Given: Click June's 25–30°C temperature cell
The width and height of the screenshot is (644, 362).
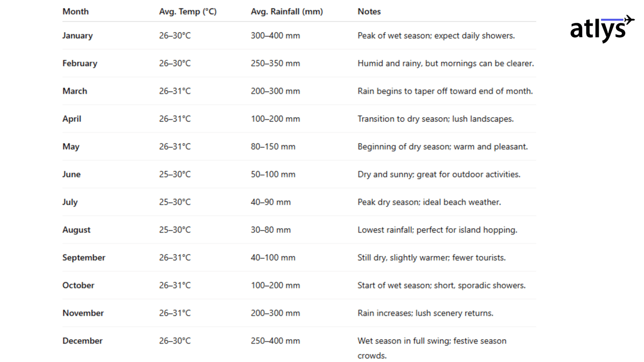Looking at the screenshot, I should tap(175, 174).
